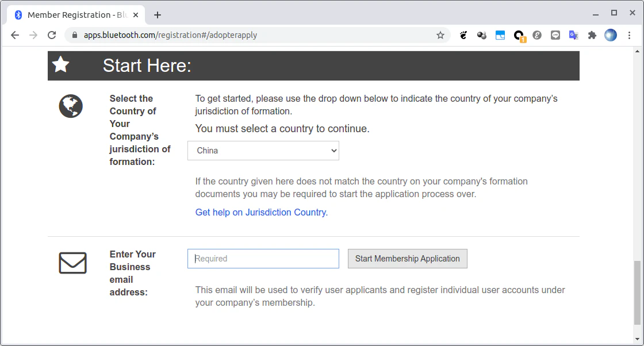Open a new browser tab

pyautogui.click(x=158, y=15)
